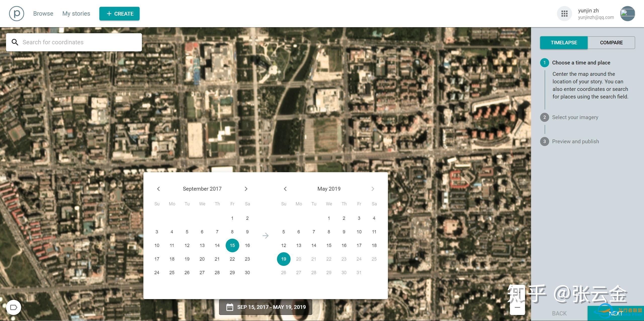Navigate to next month in May 2019
The height and width of the screenshot is (321, 644).
373,189
